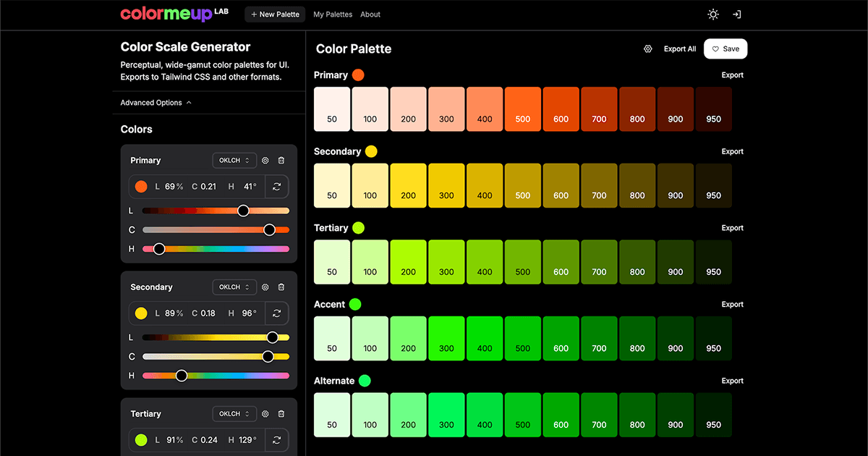Click the Primary color's orange circle preview
This screenshot has height=456, width=868.
pos(142,186)
